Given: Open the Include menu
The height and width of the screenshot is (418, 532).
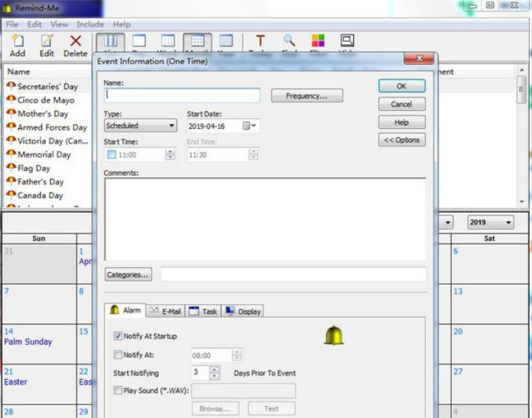Looking at the screenshot, I should 90,25.
